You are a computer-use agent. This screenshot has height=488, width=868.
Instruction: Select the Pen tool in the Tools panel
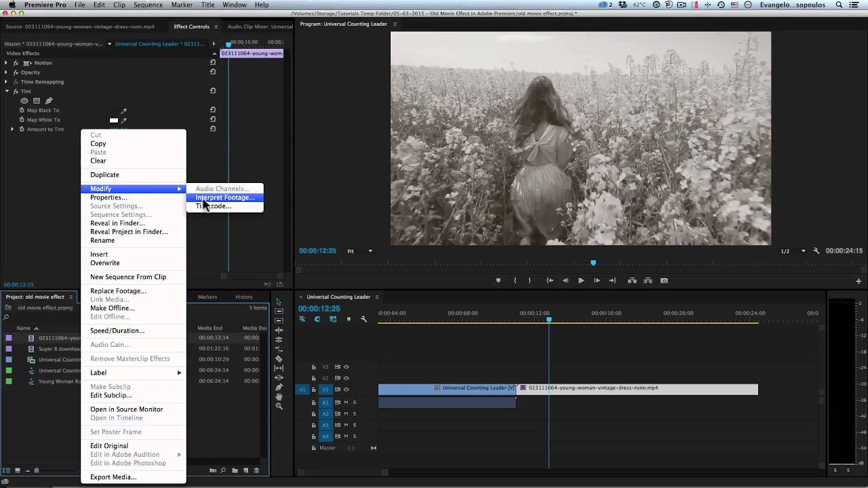point(279,387)
